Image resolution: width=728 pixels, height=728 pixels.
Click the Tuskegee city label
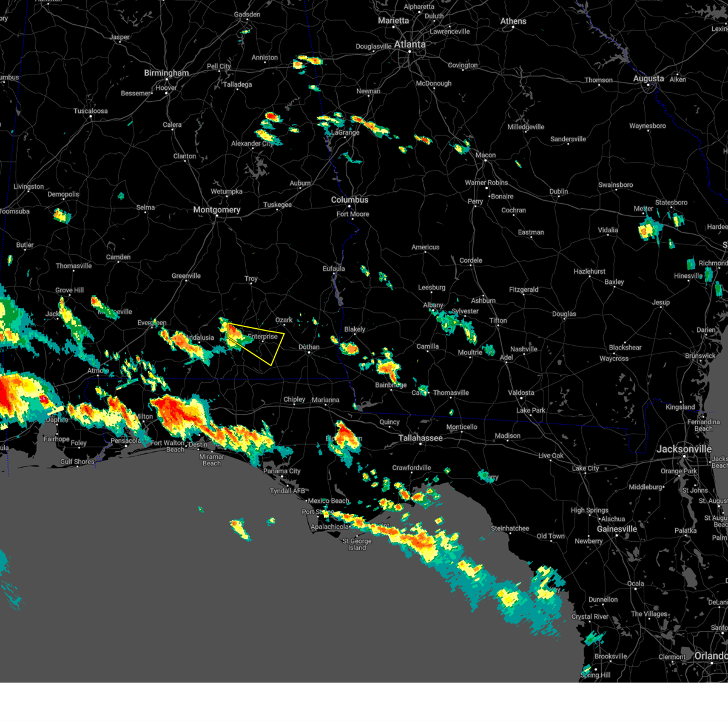(277, 205)
